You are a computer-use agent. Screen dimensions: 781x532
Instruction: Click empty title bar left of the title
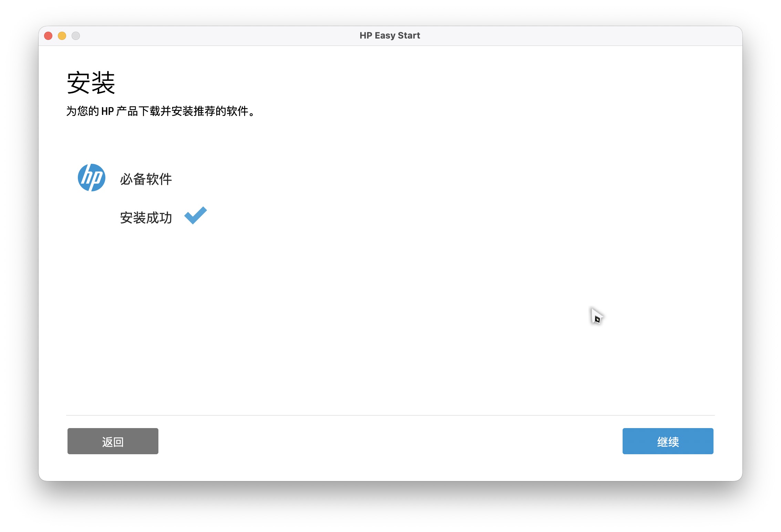click(220, 36)
